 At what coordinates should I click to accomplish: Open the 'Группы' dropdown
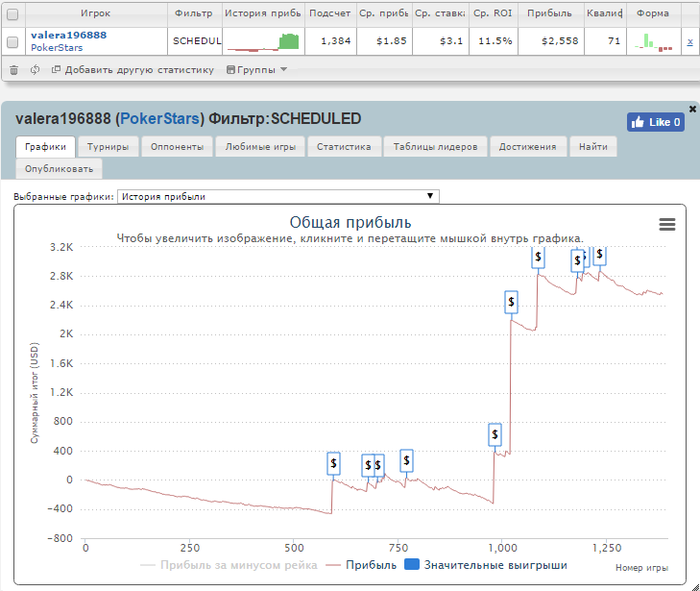point(257,70)
